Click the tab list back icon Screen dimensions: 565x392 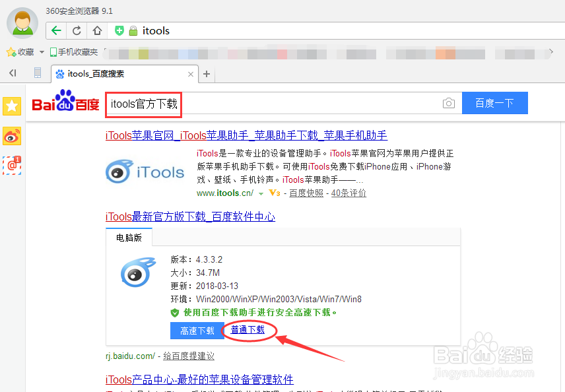pos(13,73)
